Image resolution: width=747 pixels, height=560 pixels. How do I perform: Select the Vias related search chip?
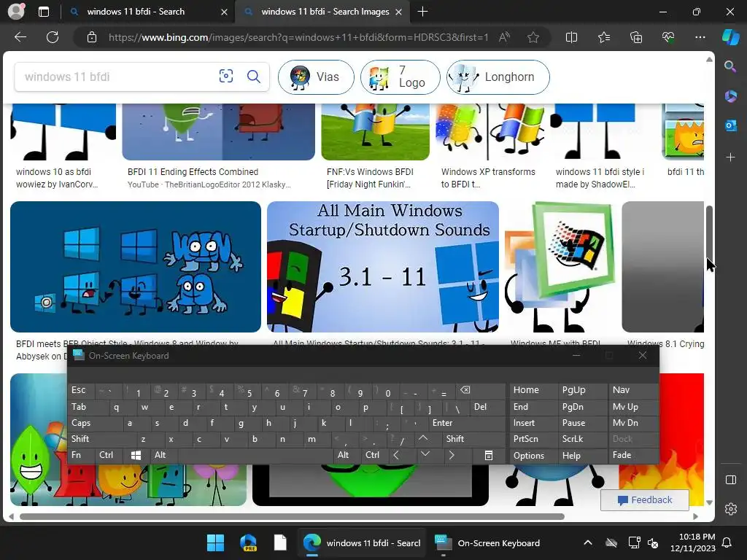pos(316,77)
